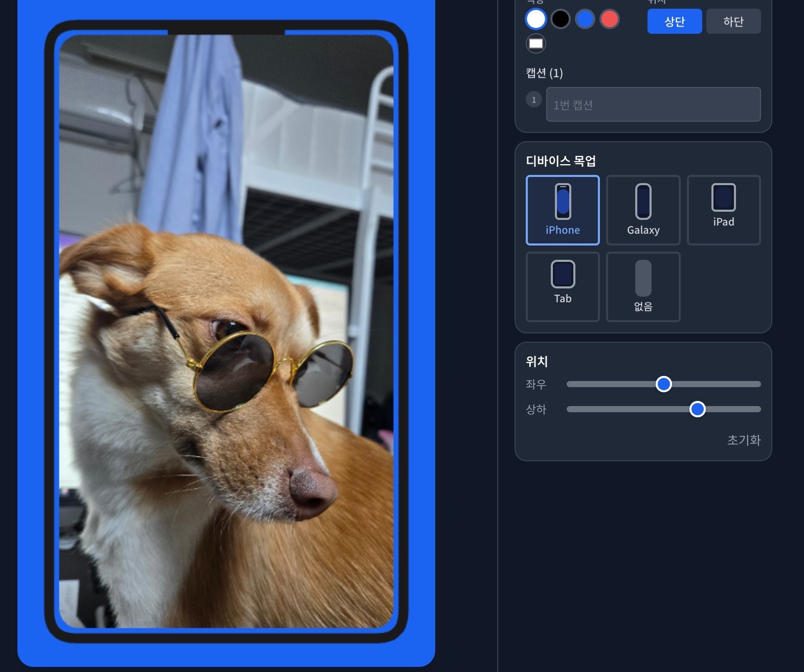804x672 pixels.
Task: Select the white color swatch
Action: coord(535,19)
